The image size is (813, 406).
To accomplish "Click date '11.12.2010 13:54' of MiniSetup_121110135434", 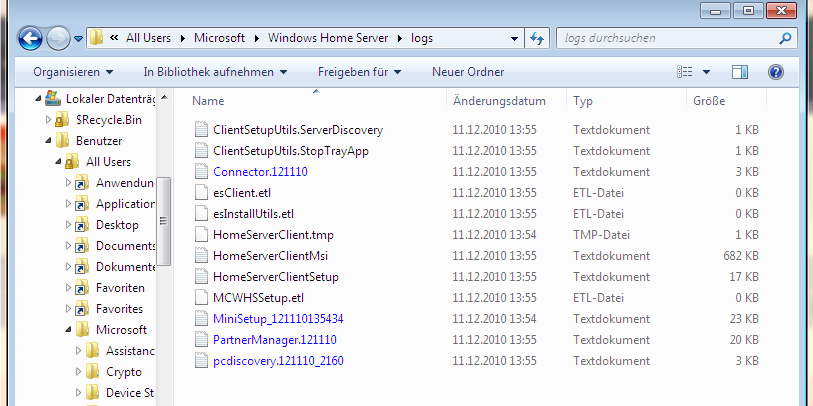I will [494, 318].
